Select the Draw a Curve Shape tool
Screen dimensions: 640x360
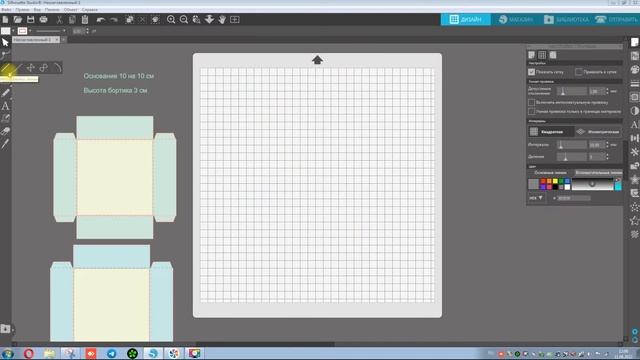coord(44,68)
